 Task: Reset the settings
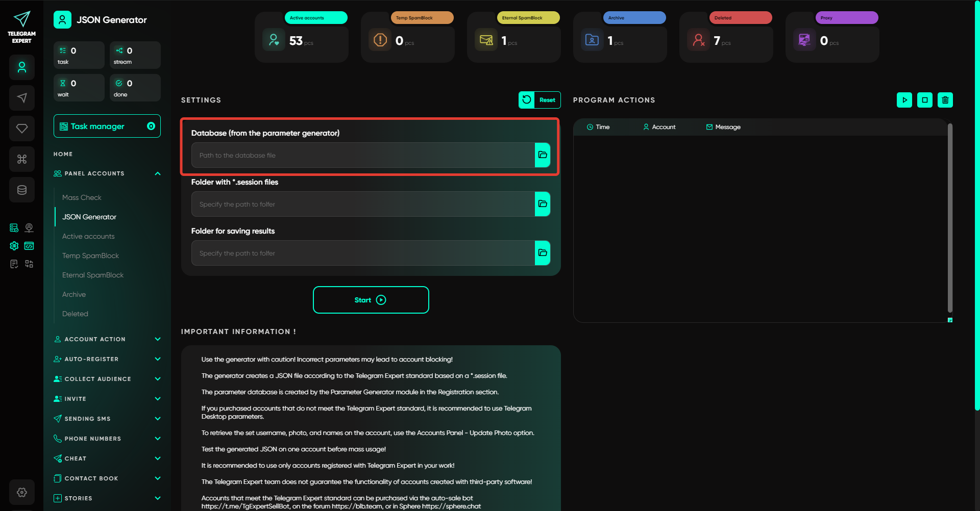pos(540,100)
